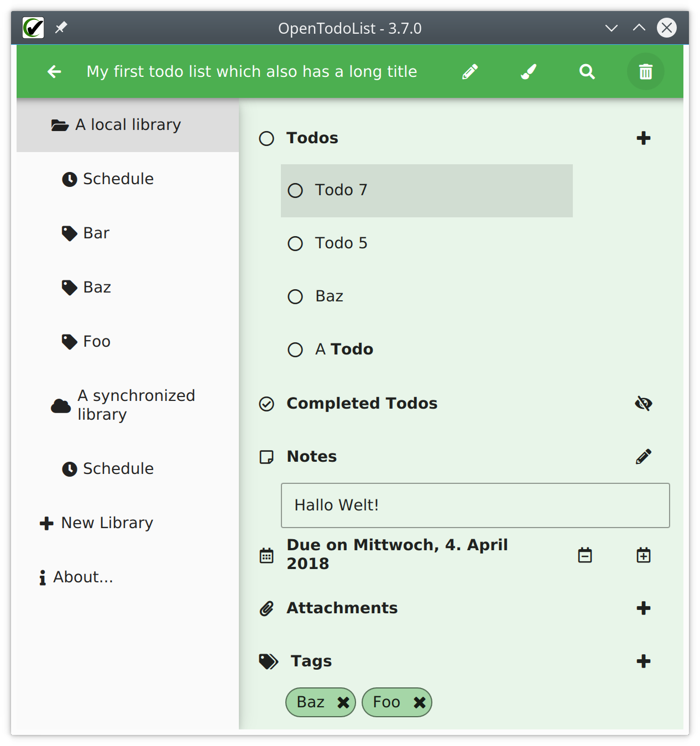
Task: Expand the A synchronized library entry
Action: [x=128, y=405]
